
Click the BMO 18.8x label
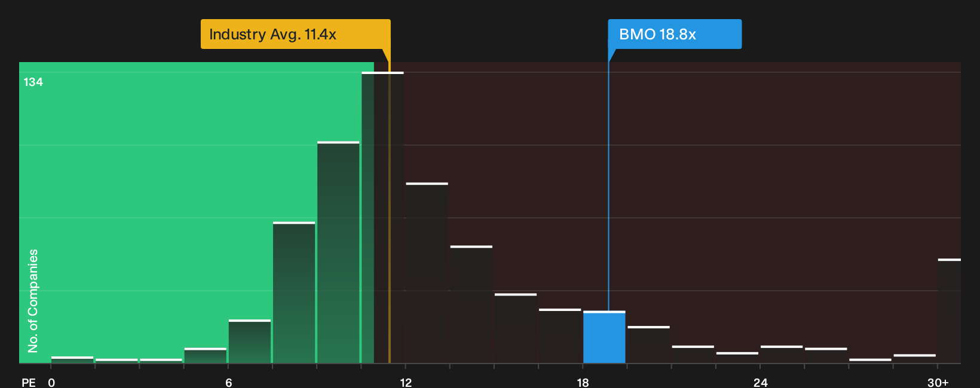[675, 34]
